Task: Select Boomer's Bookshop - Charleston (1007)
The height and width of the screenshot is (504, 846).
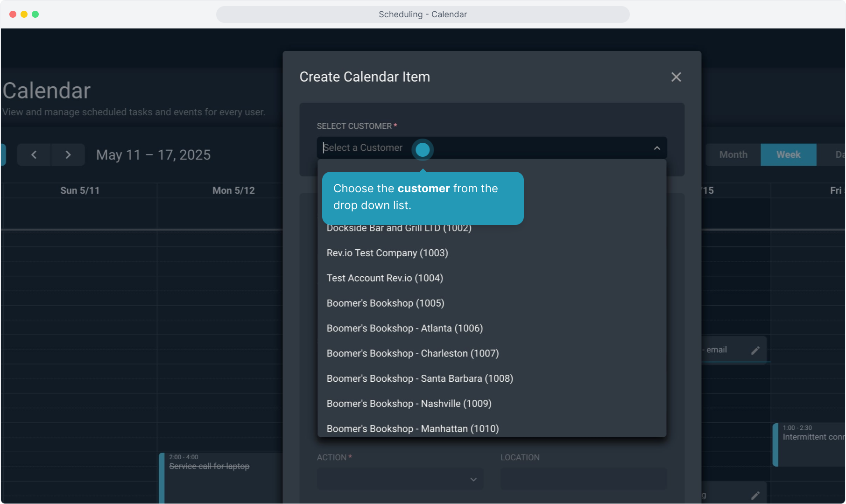Action: point(412,354)
